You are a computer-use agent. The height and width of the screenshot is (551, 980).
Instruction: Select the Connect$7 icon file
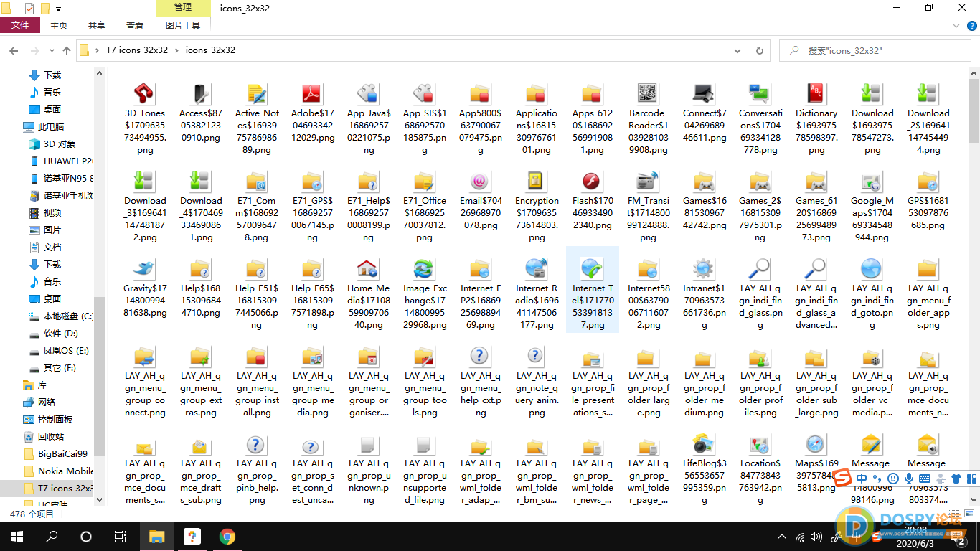click(x=705, y=113)
